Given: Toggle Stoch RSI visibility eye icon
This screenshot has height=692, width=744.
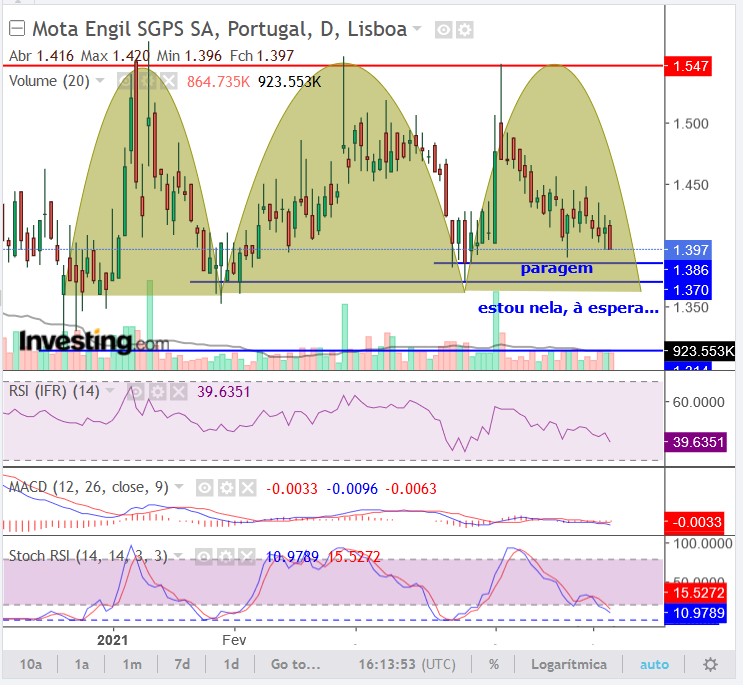Looking at the screenshot, I should pos(204,557).
